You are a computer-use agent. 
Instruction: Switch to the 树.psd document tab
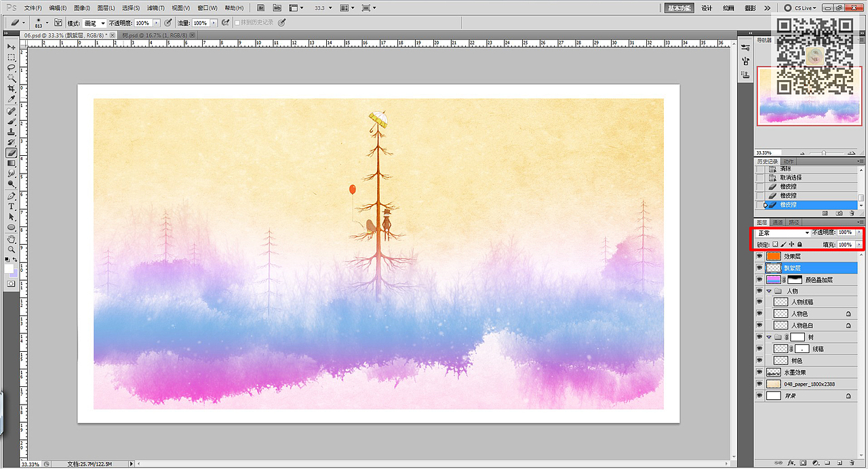point(154,35)
